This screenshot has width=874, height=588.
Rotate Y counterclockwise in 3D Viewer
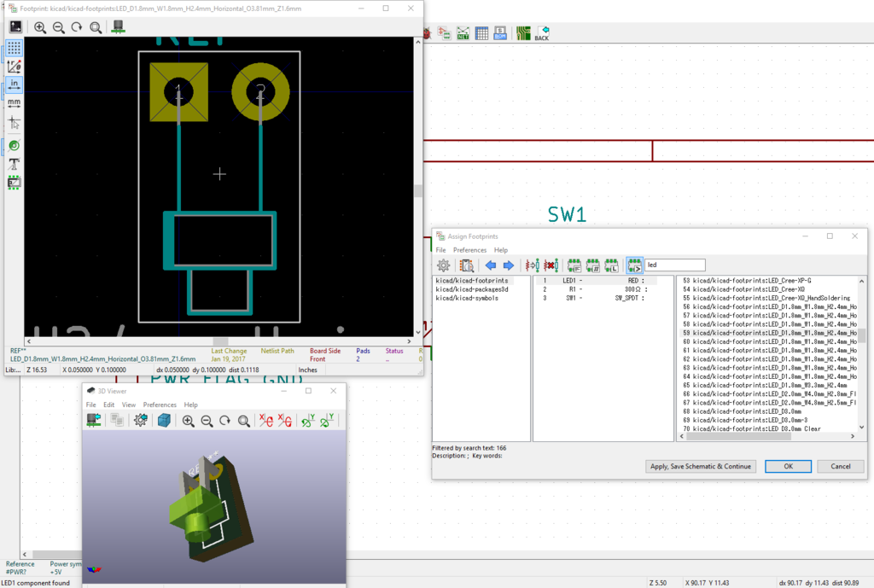click(327, 420)
